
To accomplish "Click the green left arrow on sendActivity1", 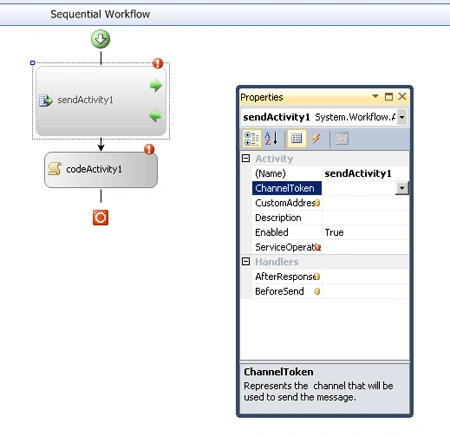I will [155, 116].
